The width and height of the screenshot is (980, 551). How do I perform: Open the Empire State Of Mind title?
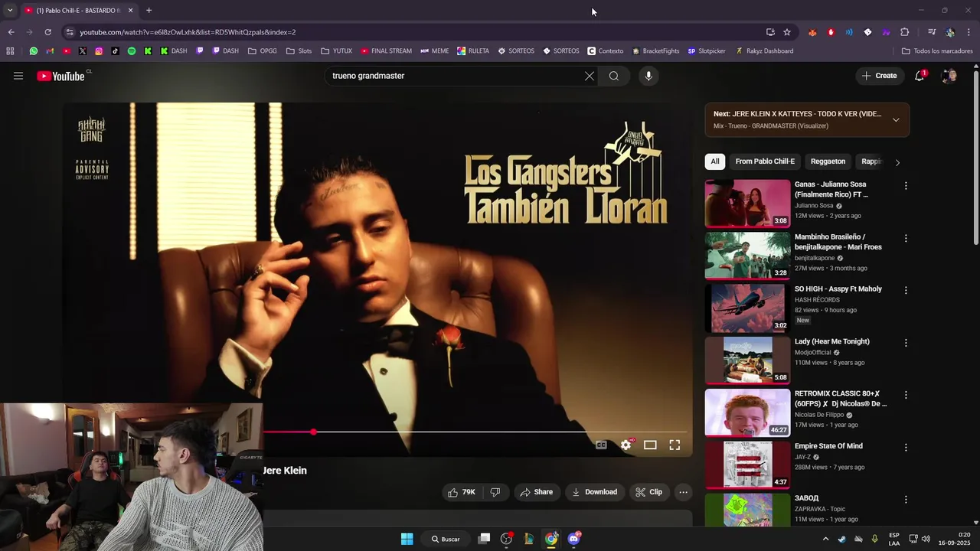(828, 446)
